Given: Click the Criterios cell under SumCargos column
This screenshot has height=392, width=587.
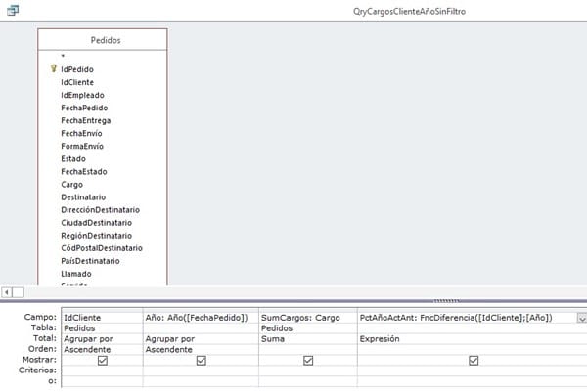Looking at the screenshot, I should [x=308, y=370].
